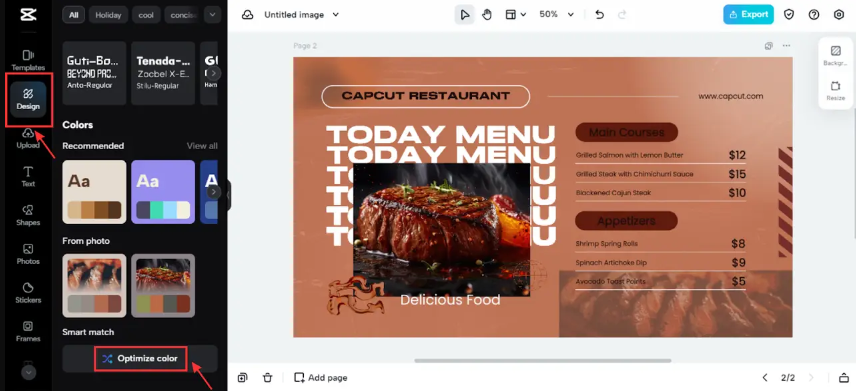Select Shrimp Spring Rolls text
Image resolution: width=856 pixels, height=391 pixels.
click(607, 244)
